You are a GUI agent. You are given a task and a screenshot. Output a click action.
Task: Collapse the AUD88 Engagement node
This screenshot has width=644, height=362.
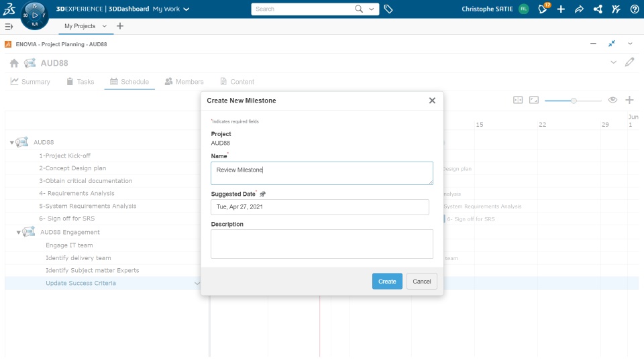coord(18,233)
